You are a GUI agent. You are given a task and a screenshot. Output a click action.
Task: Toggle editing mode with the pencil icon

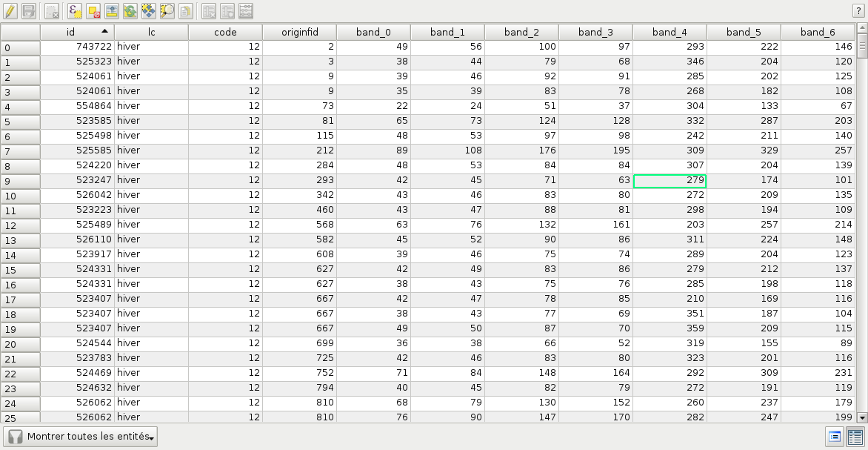point(10,11)
